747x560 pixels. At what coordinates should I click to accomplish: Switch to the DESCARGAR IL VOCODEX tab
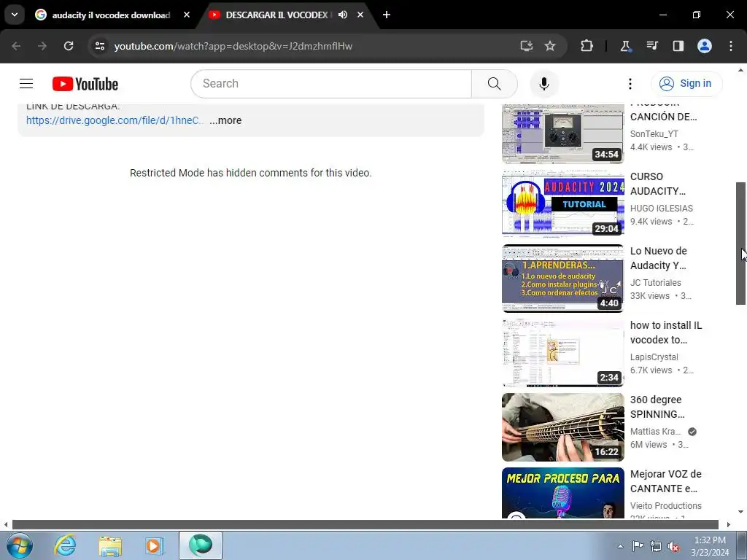tap(276, 15)
